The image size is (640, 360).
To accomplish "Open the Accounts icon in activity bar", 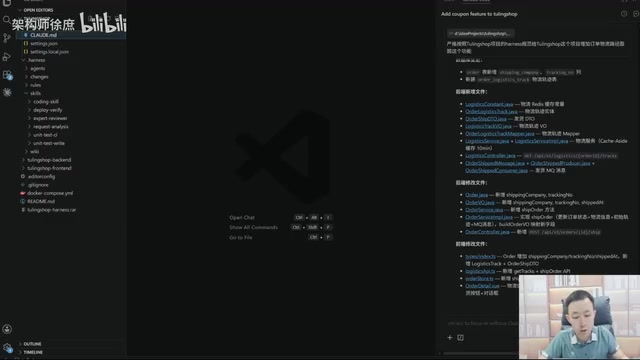I will (7, 329).
